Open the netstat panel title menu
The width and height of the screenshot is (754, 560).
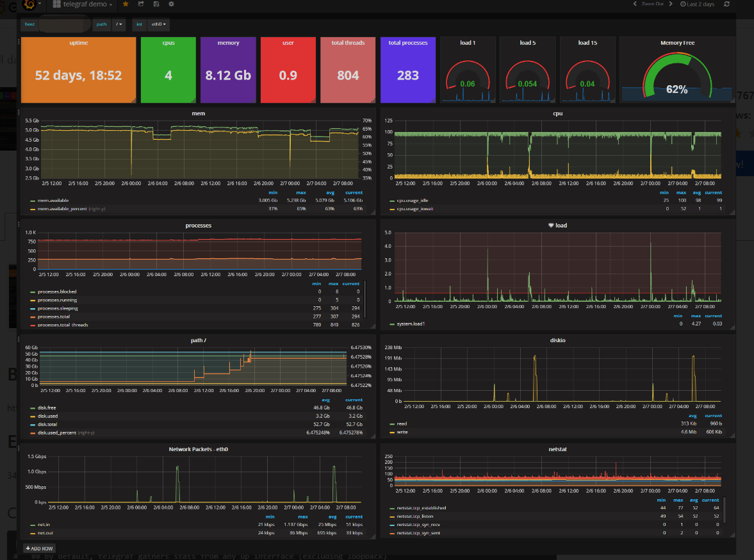(x=557, y=449)
